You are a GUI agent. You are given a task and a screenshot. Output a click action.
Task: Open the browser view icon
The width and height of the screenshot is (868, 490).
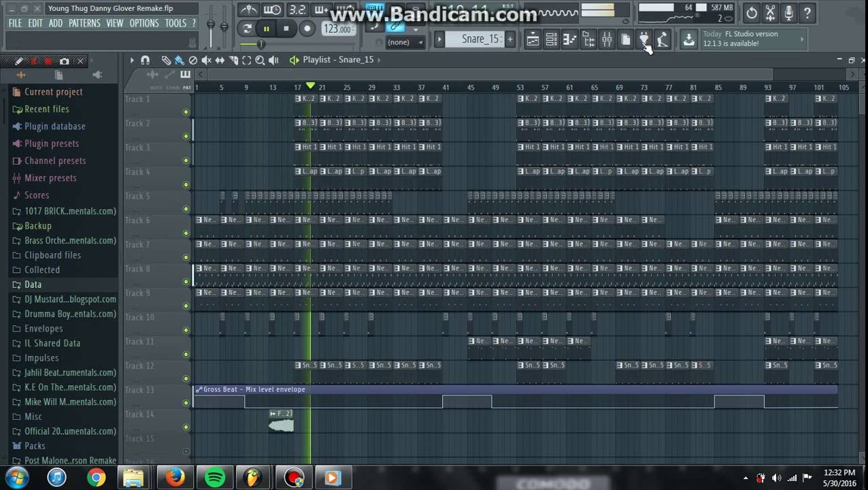[588, 39]
